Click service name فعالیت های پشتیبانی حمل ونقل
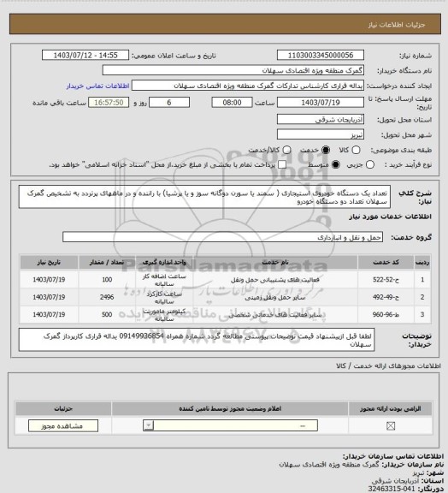 [275, 280]
